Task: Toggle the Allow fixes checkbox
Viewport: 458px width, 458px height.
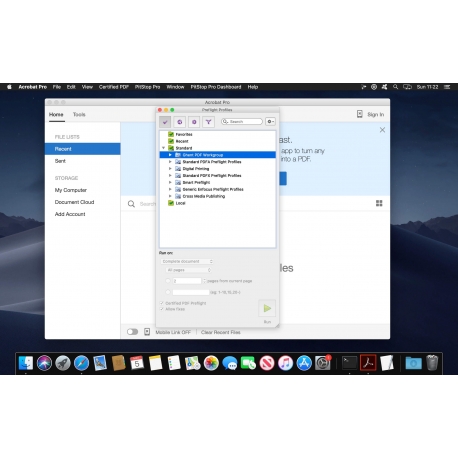Action: tap(162, 309)
